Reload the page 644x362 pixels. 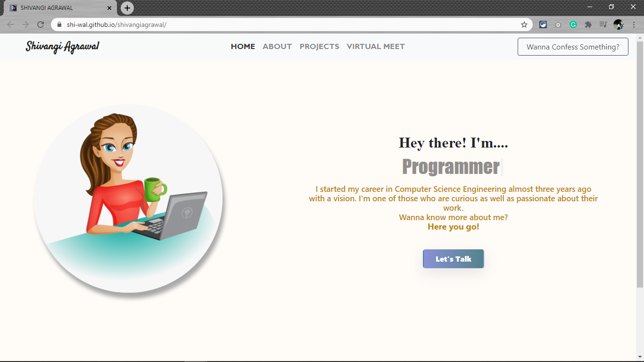point(41,25)
